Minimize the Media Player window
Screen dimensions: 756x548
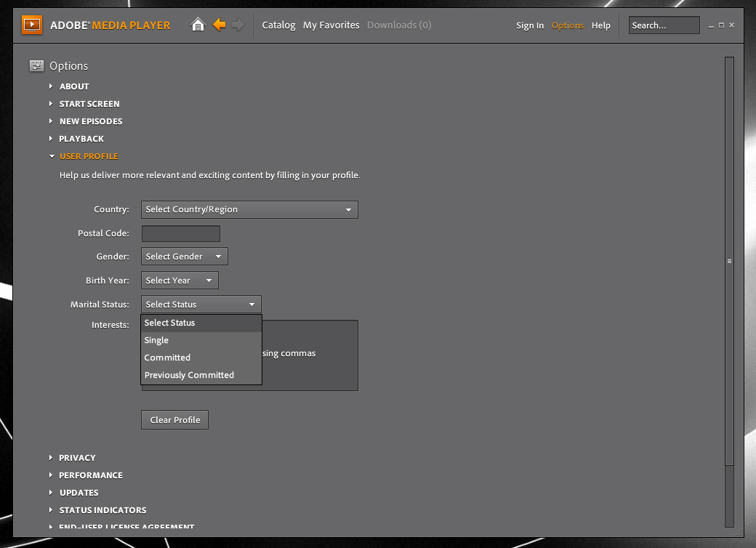click(x=711, y=25)
